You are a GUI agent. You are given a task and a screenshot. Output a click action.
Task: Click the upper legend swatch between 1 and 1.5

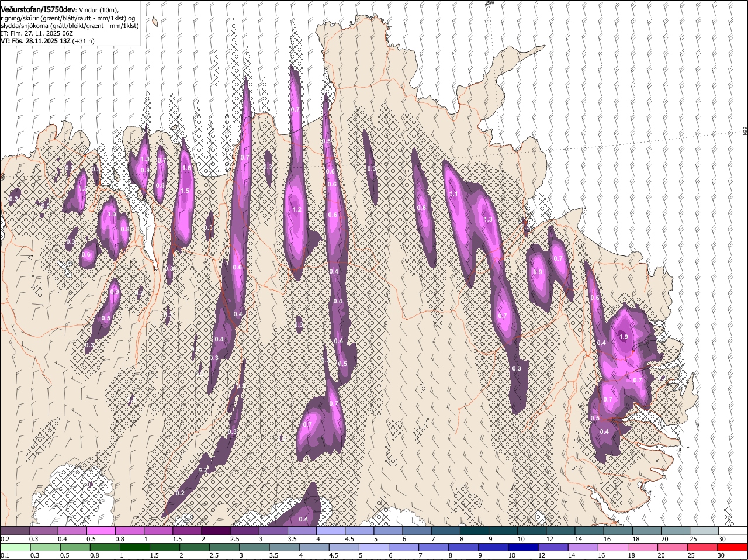pos(158,531)
